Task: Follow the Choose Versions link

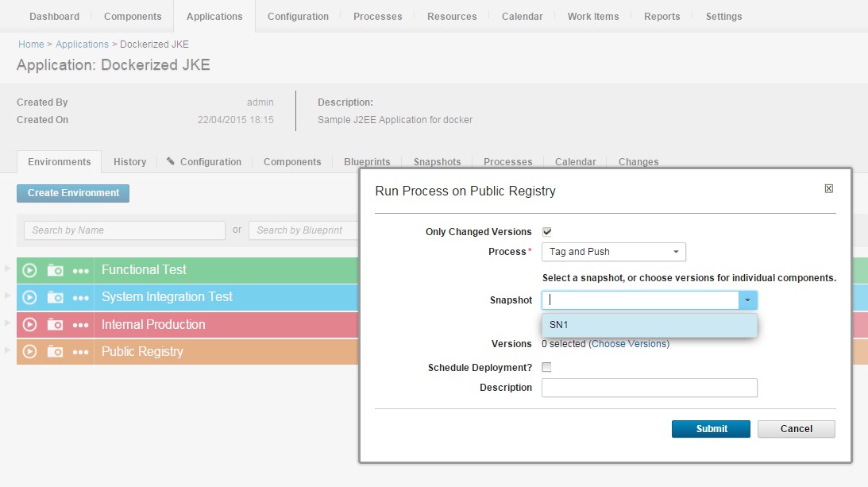Action: 629,343
